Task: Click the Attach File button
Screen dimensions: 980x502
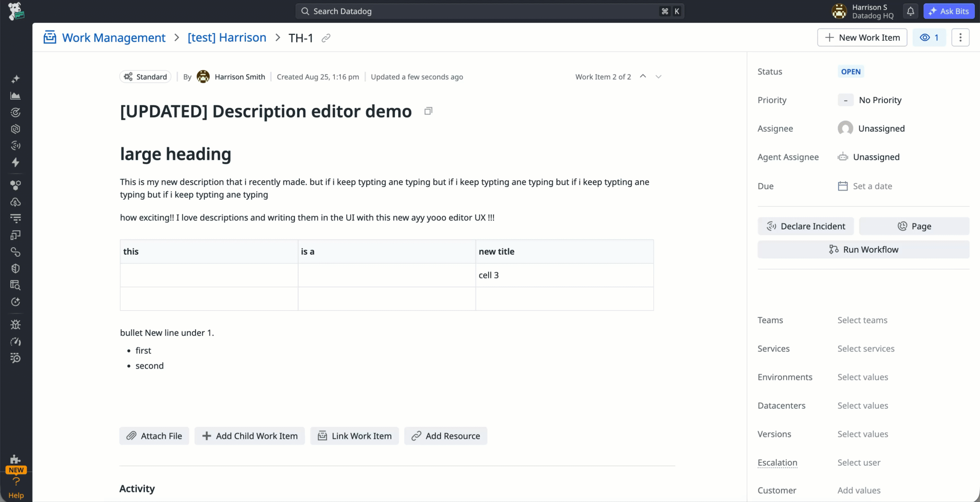Action: point(154,436)
